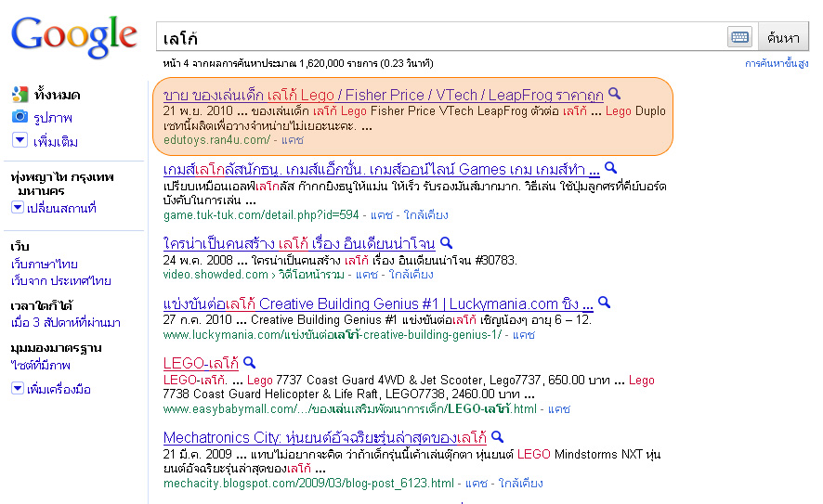Click preview magnifier beside เกมส์เลโกลัสนักธนู result
This screenshot has height=504, width=823.
click(610, 168)
